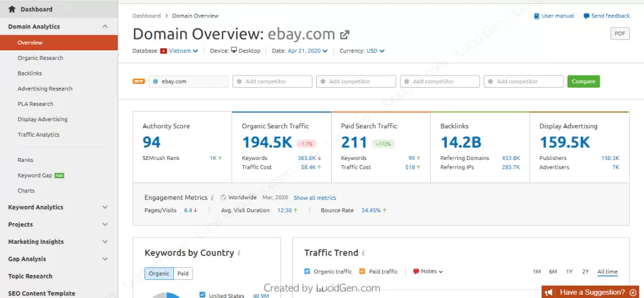The image size is (644, 298).
Task: Toggle the Paid traffic checkbox
Action: pyautogui.click(x=362, y=272)
